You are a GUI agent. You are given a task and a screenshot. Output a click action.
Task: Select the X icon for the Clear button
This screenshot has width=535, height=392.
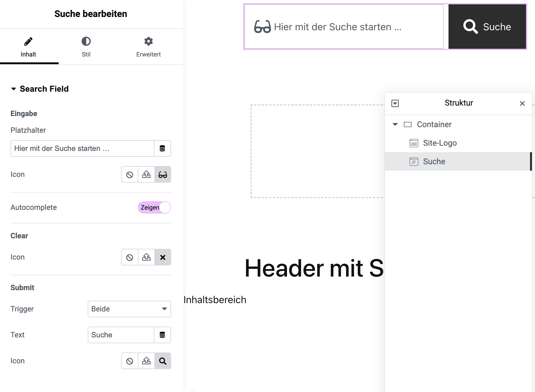[x=163, y=257]
